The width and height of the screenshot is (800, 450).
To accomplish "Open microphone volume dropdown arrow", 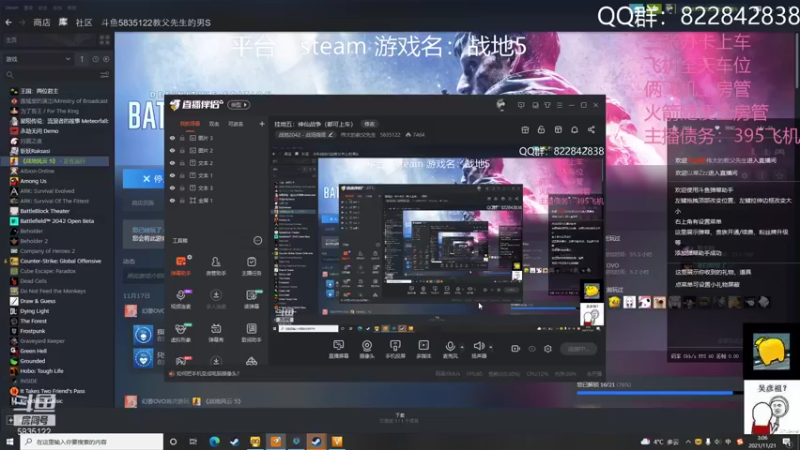I will click(x=462, y=347).
